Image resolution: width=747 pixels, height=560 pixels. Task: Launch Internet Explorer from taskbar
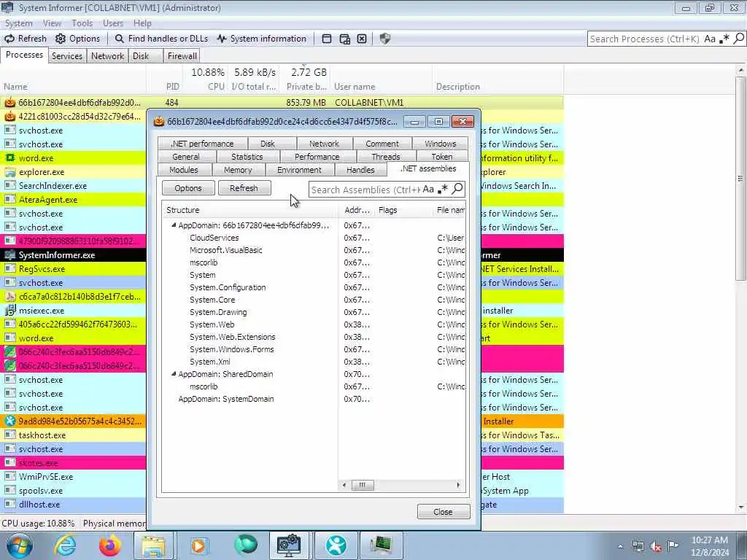pyautogui.click(x=65, y=545)
